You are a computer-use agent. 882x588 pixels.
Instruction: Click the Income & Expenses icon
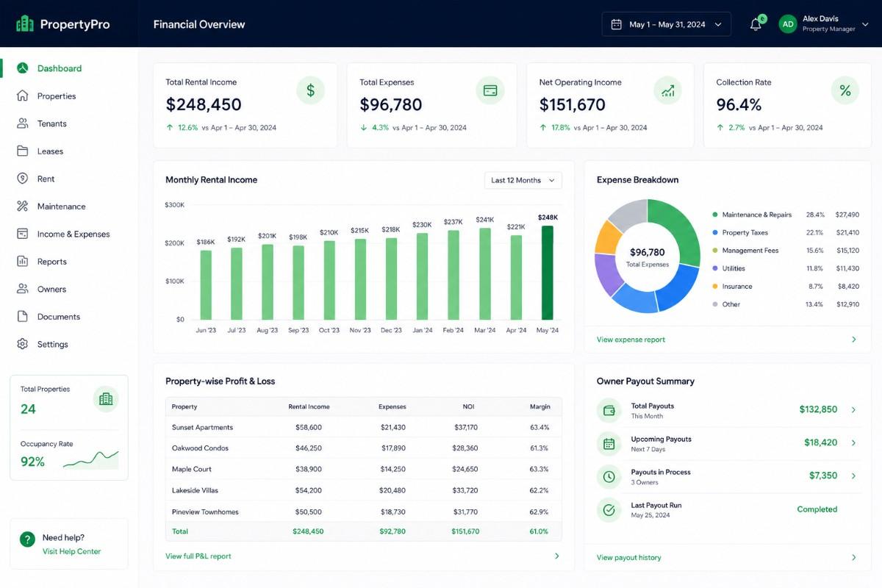coord(23,234)
